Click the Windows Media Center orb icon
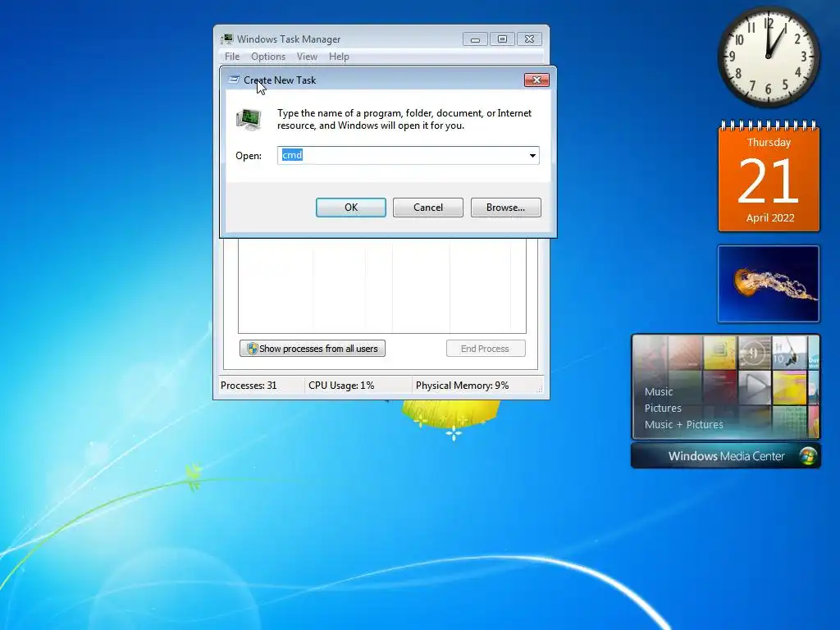Viewport: 840px width, 630px height. pyautogui.click(x=808, y=456)
